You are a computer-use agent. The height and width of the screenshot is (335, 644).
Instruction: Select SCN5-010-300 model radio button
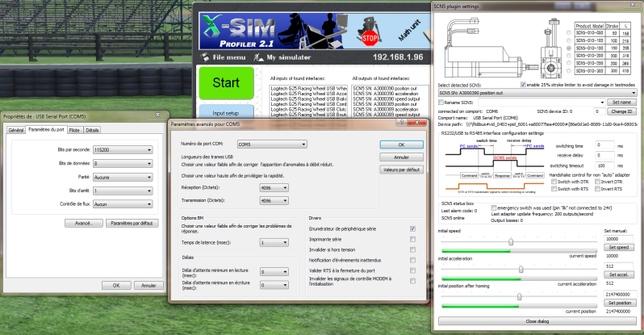[x=569, y=71]
